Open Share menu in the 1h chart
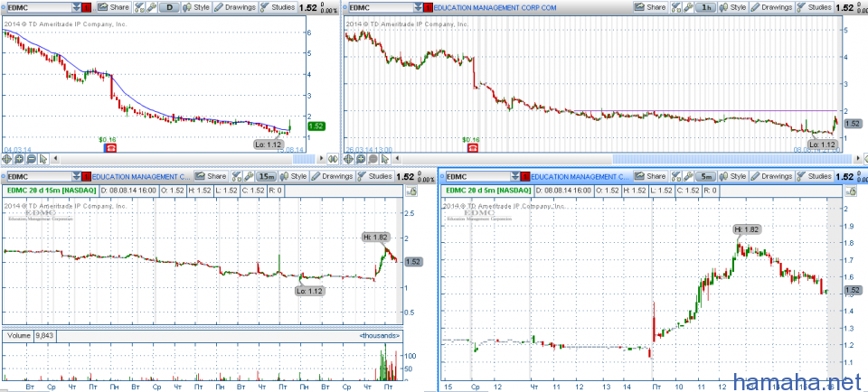 [650, 8]
